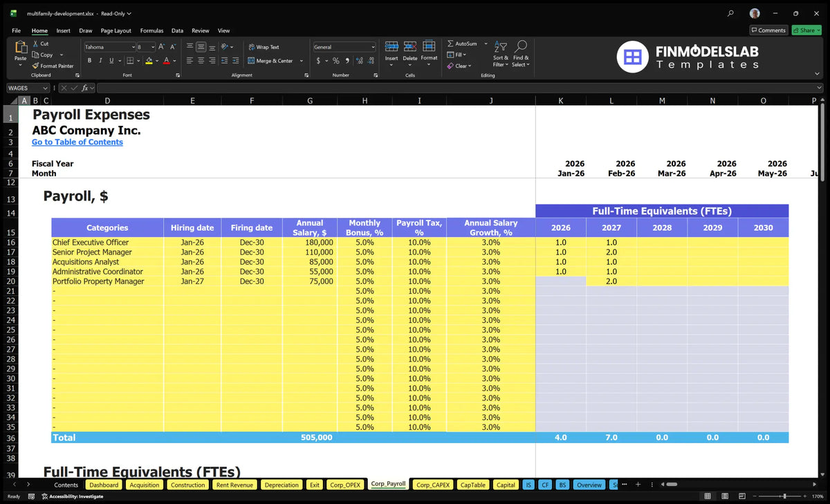This screenshot has width=830, height=504.
Task: Toggle bold formatting
Action: (x=89, y=61)
